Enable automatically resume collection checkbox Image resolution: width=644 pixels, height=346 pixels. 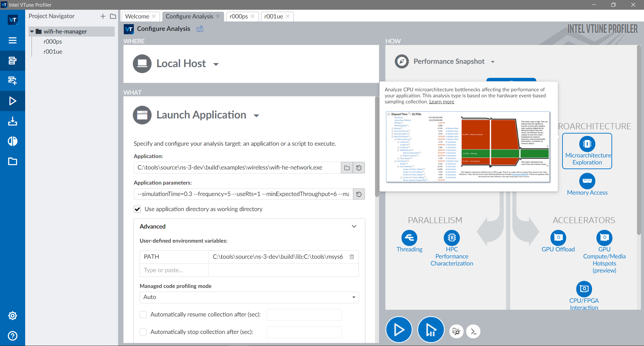pyautogui.click(x=143, y=315)
